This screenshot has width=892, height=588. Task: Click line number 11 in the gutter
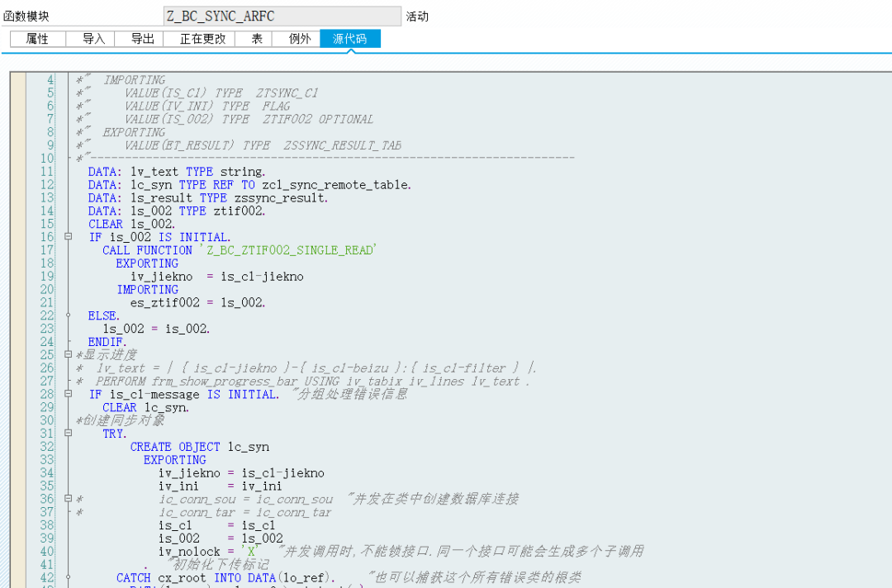(46, 172)
